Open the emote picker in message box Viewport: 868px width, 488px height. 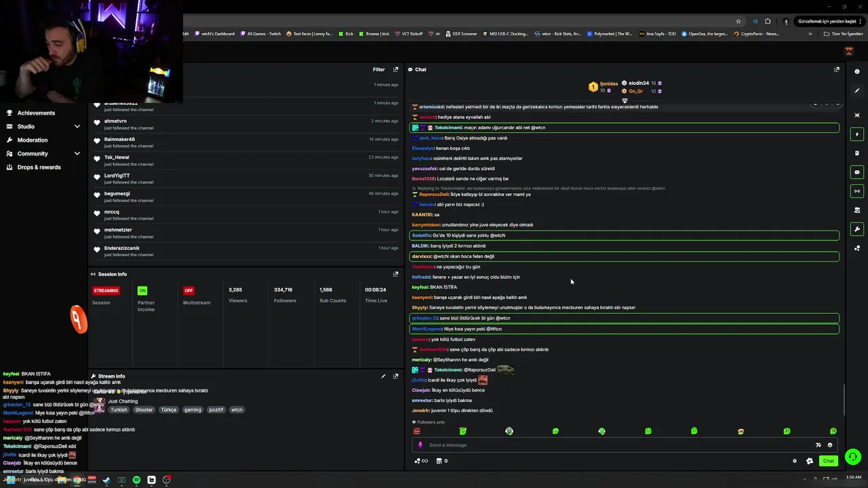click(830, 445)
